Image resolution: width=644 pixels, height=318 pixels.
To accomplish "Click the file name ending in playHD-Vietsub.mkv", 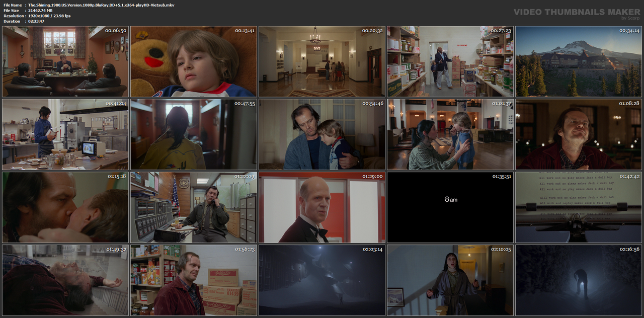I will click(101, 5).
